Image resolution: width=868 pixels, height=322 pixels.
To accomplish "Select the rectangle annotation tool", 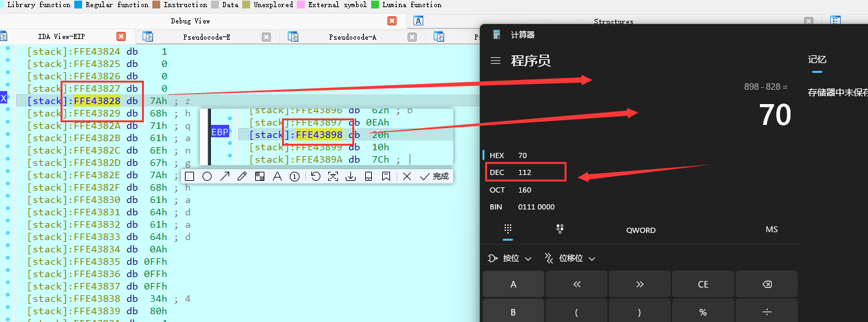I will [x=189, y=176].
